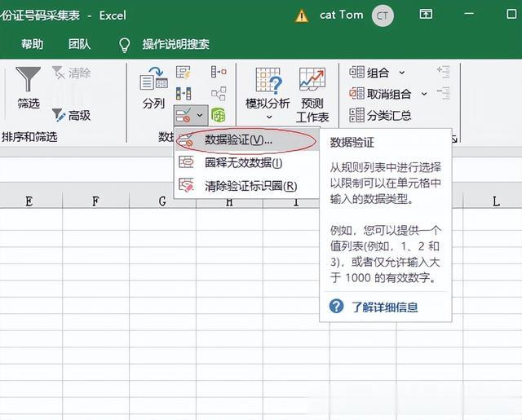Click the Consolidate icon
Viewport: 522px width, 420px height.
[219, 72]
